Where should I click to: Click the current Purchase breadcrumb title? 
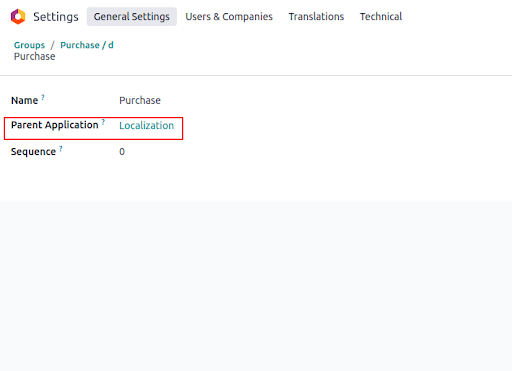pyautogui.click(x=34, y=56)
